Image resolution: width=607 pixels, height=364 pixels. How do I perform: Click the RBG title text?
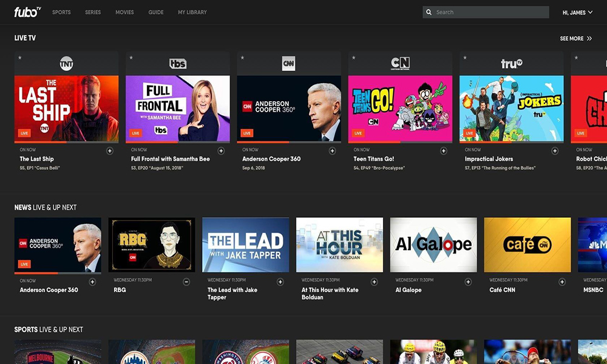[x=120, y=290]
